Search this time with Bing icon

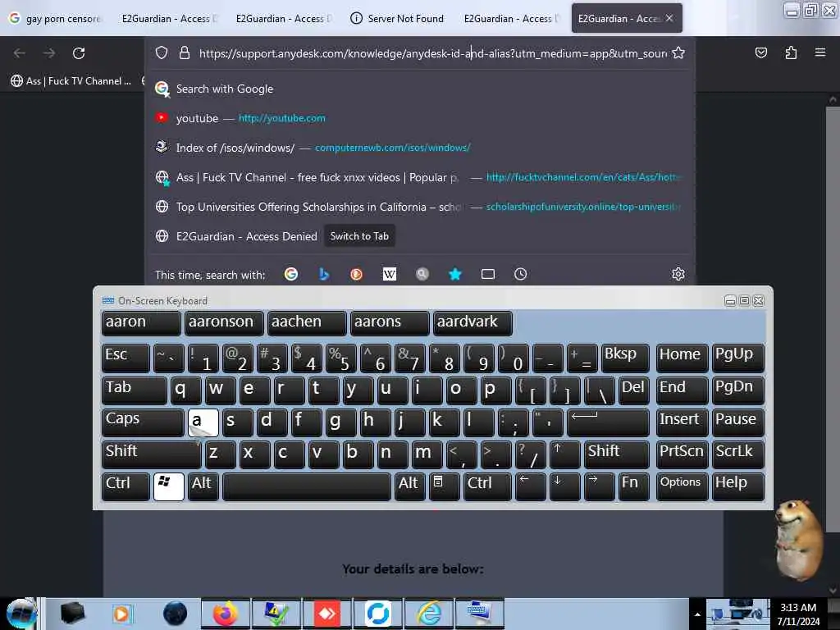click(x=323, y=274)
